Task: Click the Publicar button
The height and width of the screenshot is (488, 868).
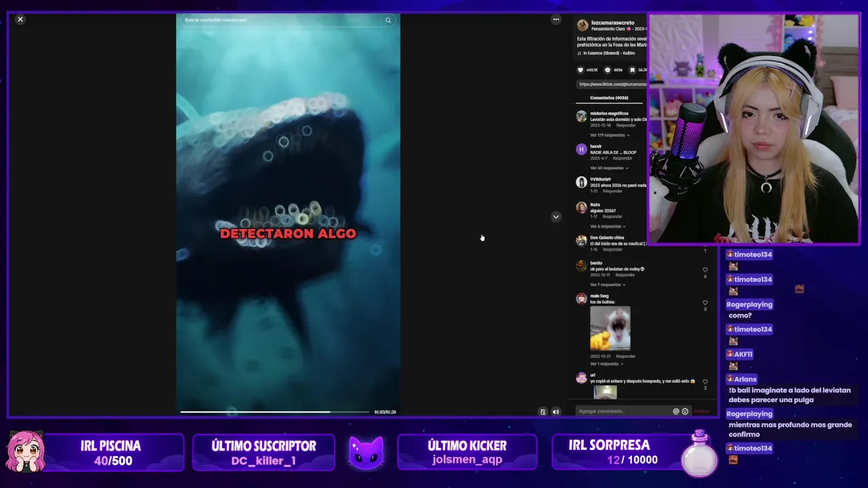Action: 702,411
